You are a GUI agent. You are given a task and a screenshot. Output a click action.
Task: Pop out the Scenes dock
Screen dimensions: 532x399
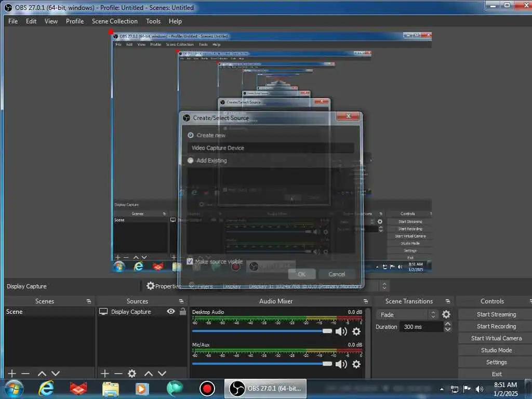[x=88, y=301]
